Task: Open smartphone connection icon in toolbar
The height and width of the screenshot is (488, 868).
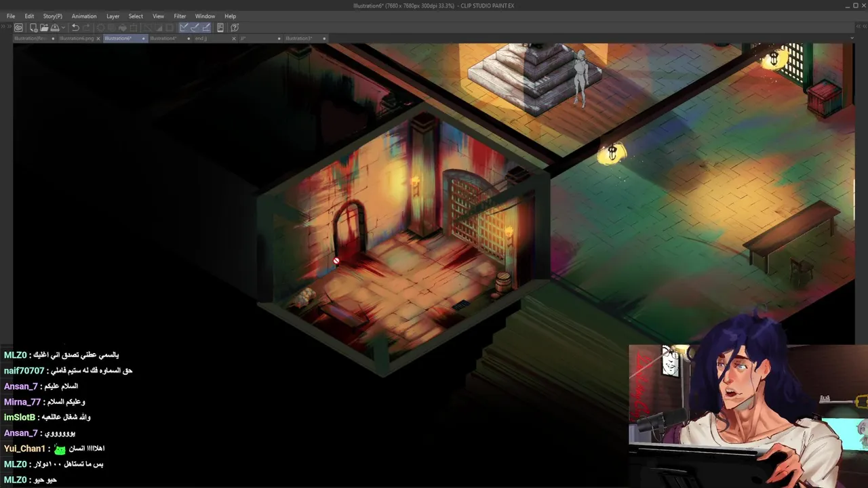Action: click(x=220, y=28)
